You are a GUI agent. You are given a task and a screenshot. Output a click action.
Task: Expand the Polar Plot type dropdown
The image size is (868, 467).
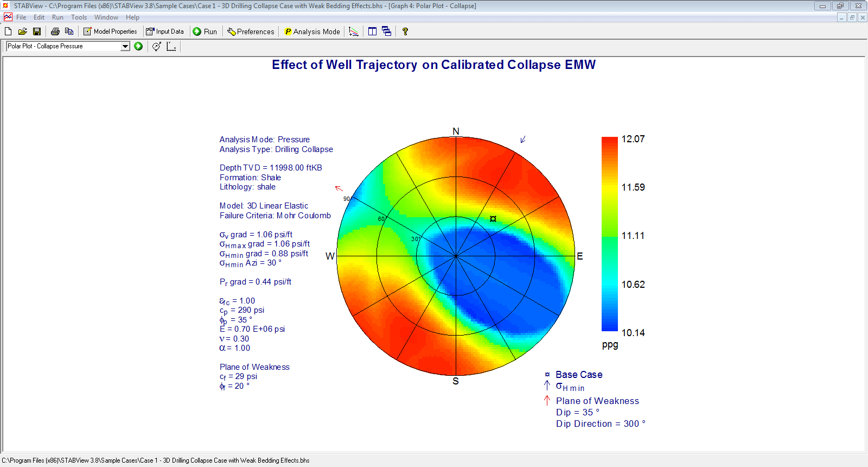125,47
